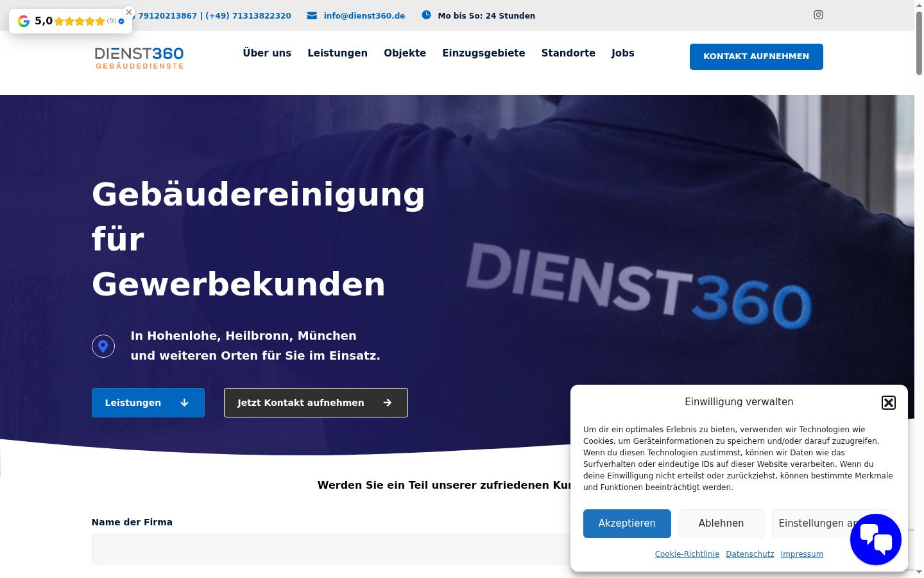
Task: Click the info@dienst360.de email link
Action: pyautogui.click(x=364, y=15)
